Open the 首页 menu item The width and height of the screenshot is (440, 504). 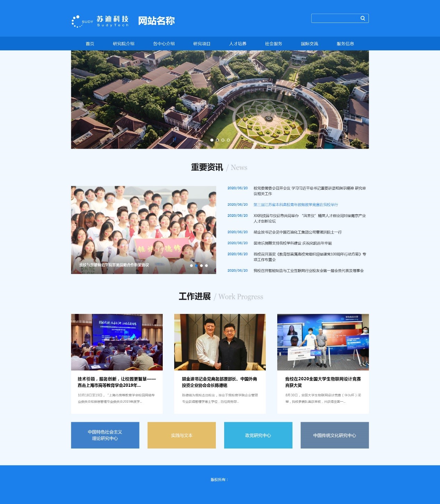(x=90, y=44)
